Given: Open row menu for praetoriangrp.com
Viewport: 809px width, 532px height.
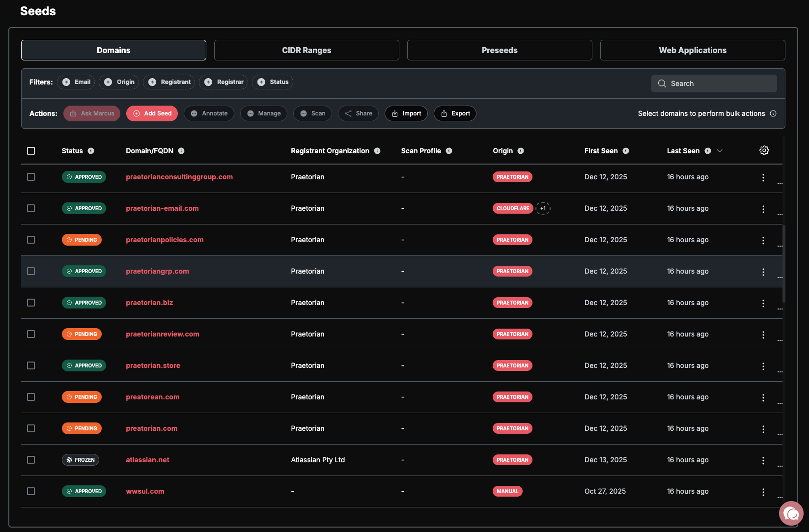Looking at the screenshot, I should coord(763,272).
